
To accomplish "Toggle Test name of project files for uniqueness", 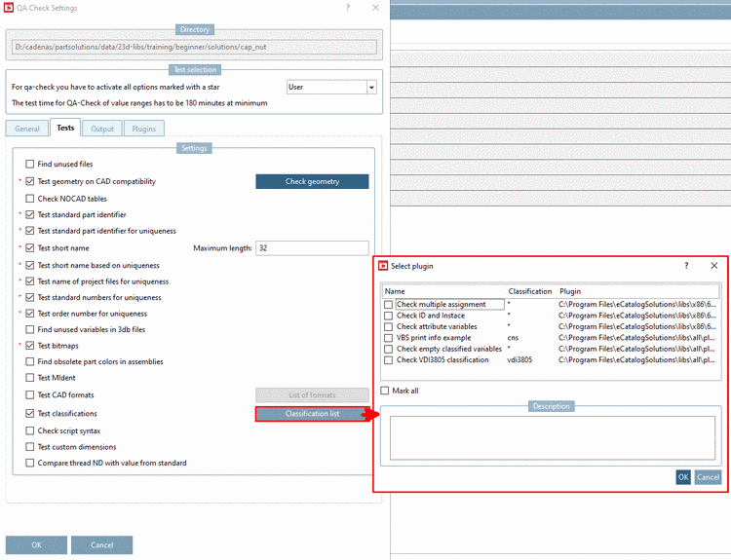I will click(30, 281).
